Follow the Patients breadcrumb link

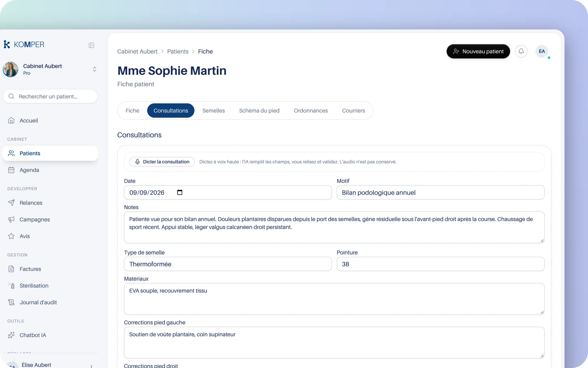[x=178, y=52]
